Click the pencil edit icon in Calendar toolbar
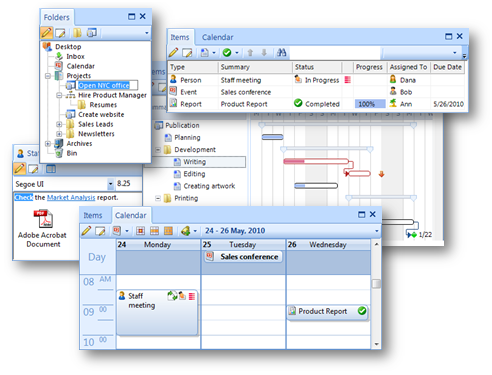This screenshot has height=375, width=492. point(86,231)
